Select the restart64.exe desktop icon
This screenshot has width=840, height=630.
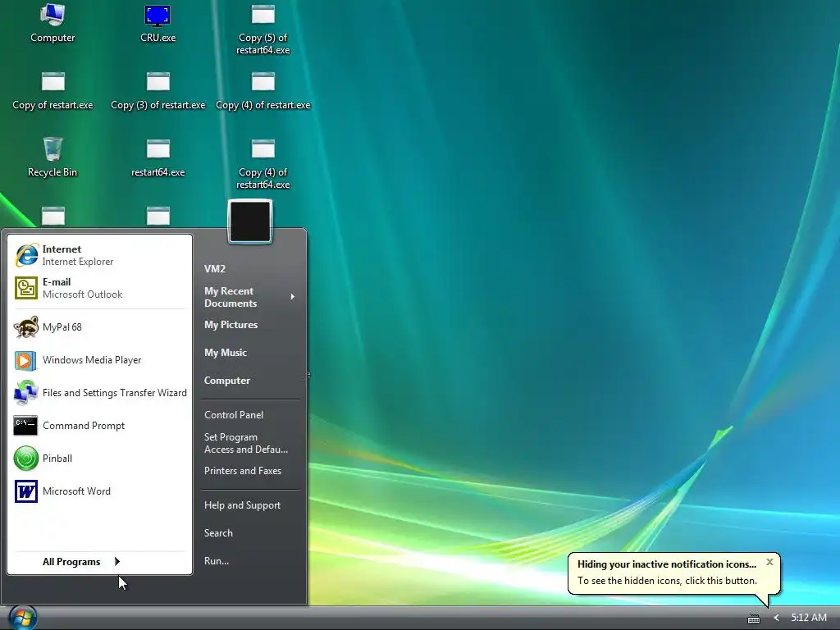(158, 158)
